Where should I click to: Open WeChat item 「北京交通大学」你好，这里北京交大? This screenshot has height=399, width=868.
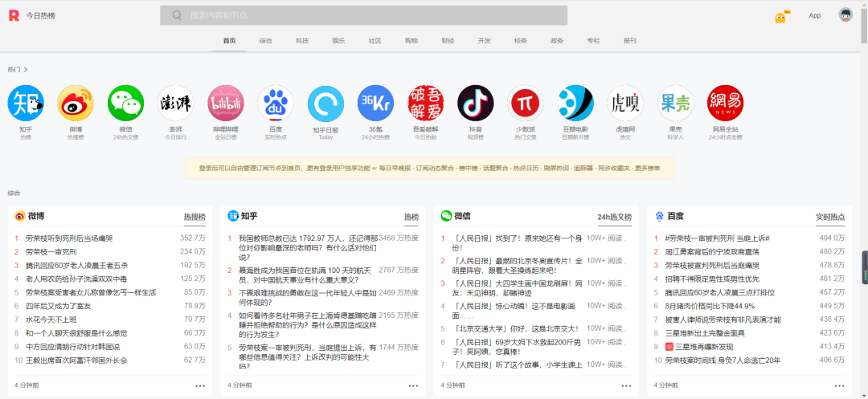coord(516,328)
